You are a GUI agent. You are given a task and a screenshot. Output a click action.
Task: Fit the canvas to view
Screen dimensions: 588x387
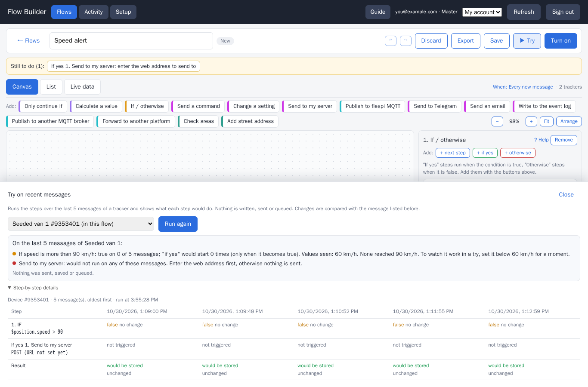tap(547, 121)
